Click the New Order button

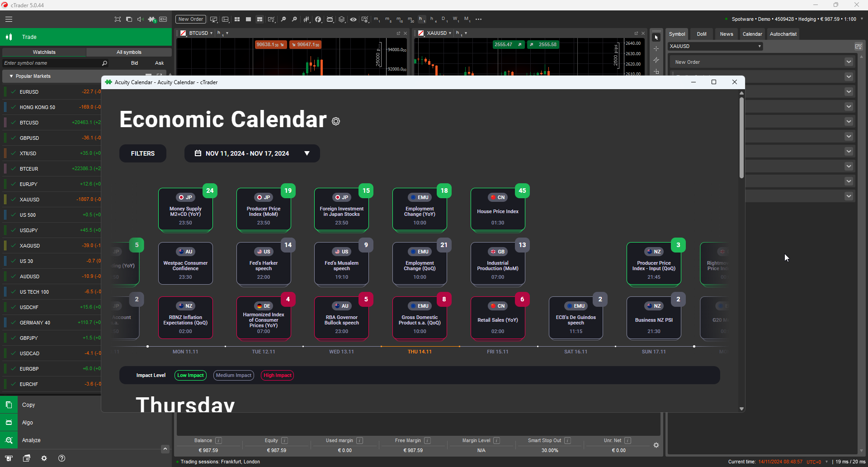coord(190,19)
